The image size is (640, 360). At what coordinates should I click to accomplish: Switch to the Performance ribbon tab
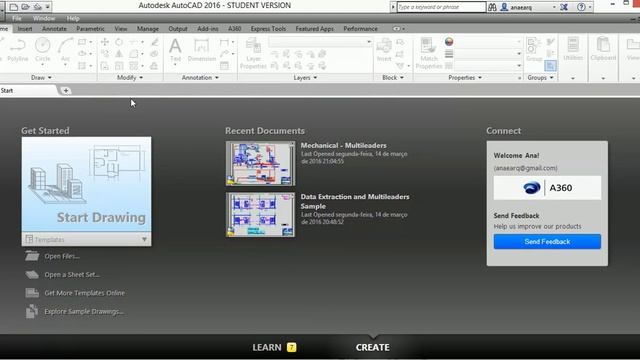pos(360,29)
